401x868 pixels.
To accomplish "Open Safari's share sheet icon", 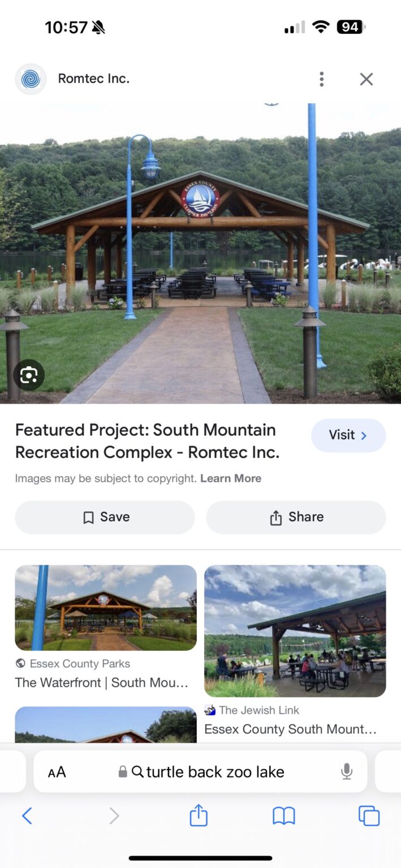I will pos(199,815).
